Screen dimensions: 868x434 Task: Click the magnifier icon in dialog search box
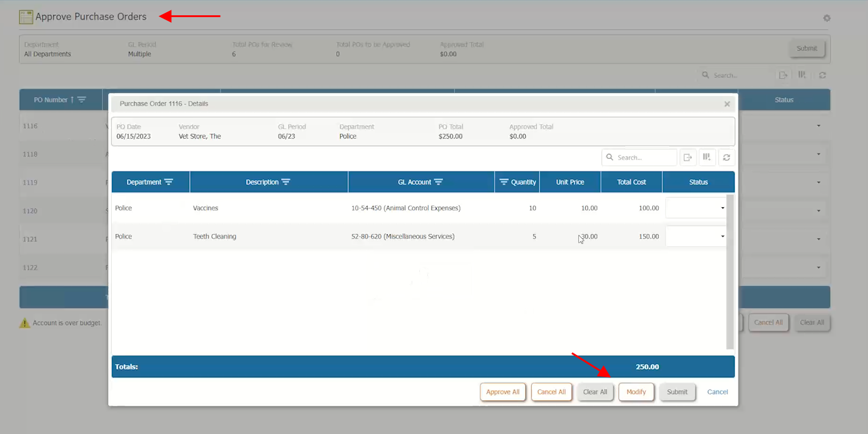tap(609, 157)
